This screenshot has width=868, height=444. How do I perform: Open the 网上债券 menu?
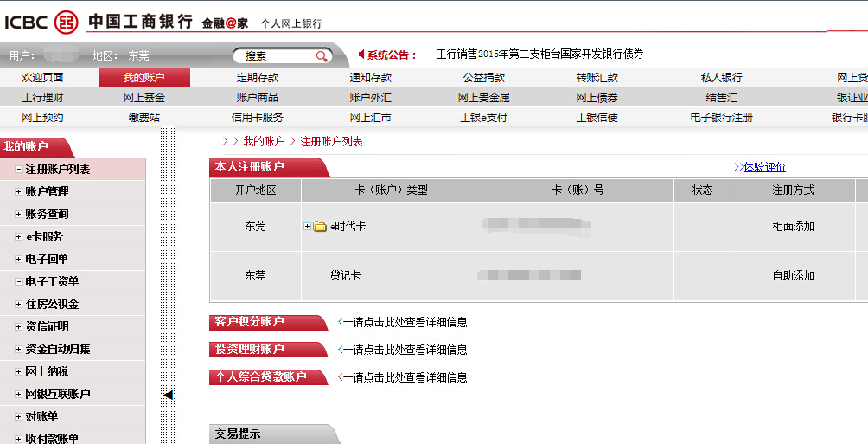pyautogui.click(x=597, y=98)
